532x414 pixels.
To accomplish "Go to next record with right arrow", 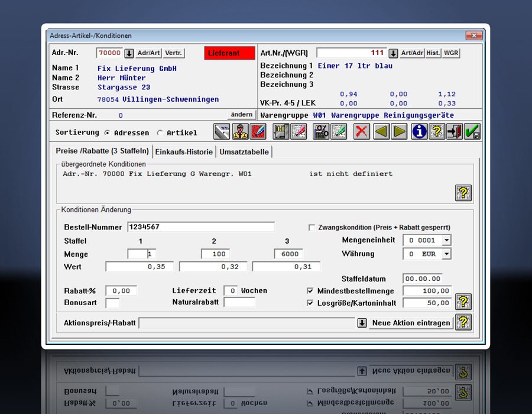I will (400, 132).
